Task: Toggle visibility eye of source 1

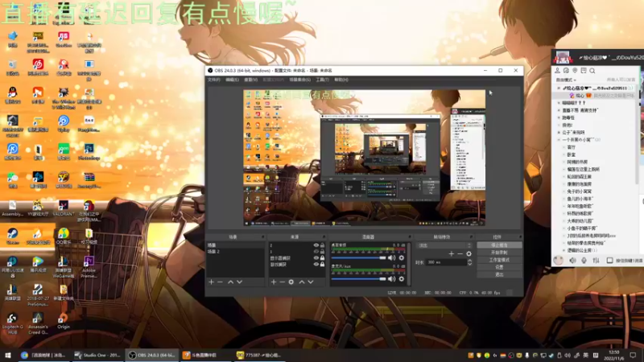Action: click(x=316, y=252)
